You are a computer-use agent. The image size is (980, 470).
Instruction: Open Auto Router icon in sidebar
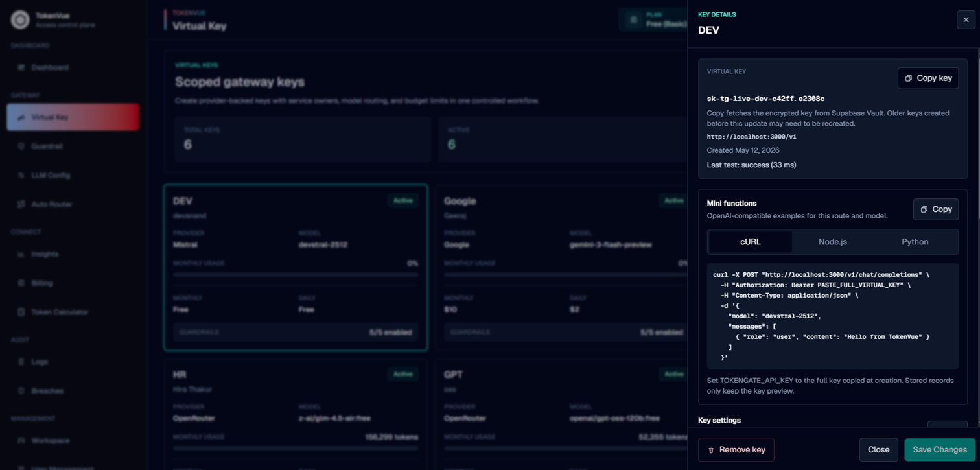21,204
